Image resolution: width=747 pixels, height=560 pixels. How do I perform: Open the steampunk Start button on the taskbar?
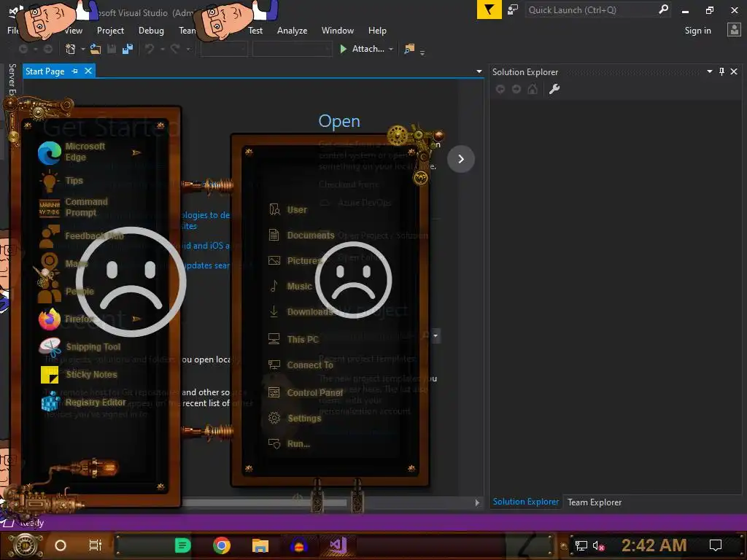[x=26, y=545]
